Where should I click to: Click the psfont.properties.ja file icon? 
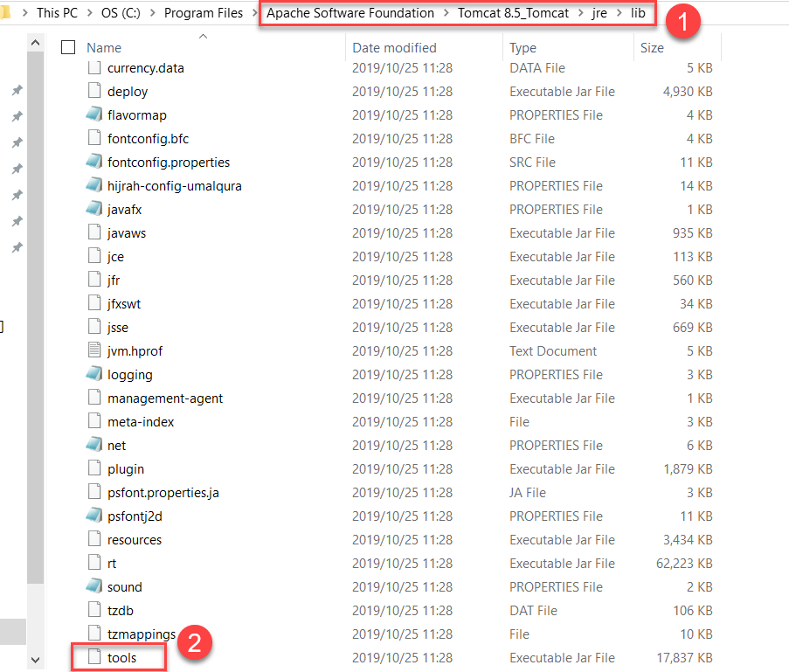pyautogui.click(x=94, y=492)
